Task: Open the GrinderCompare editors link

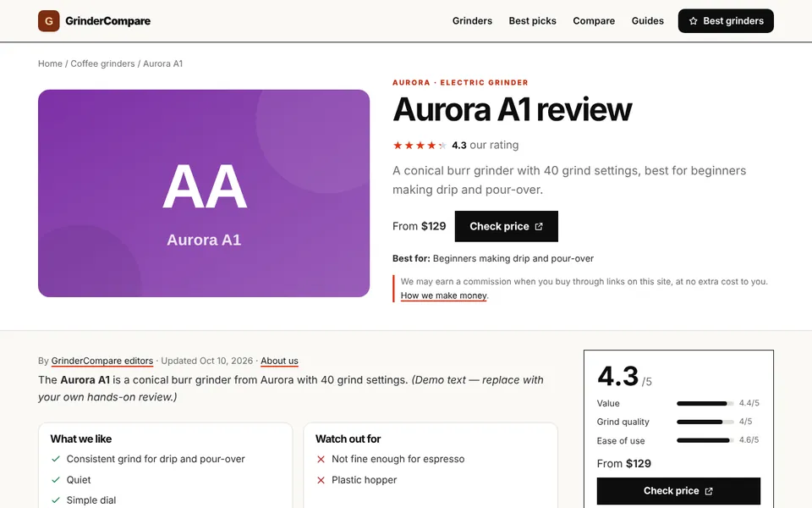Action: pos(102,361)
